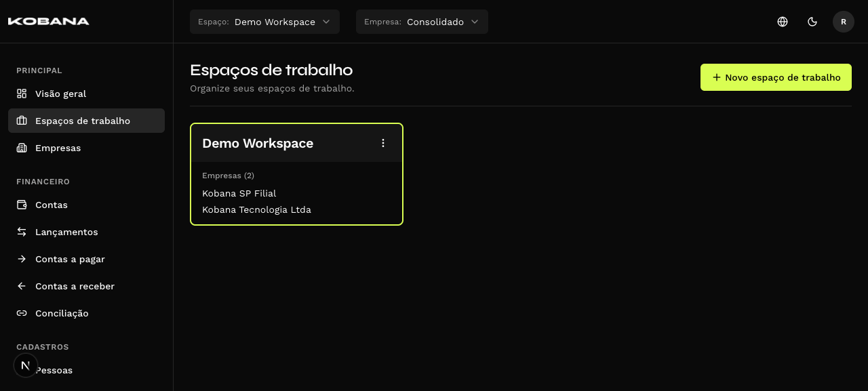The height and width of the screenshot is (391, 868).
Task: Open the language globe icon
Action: [783, 22]
